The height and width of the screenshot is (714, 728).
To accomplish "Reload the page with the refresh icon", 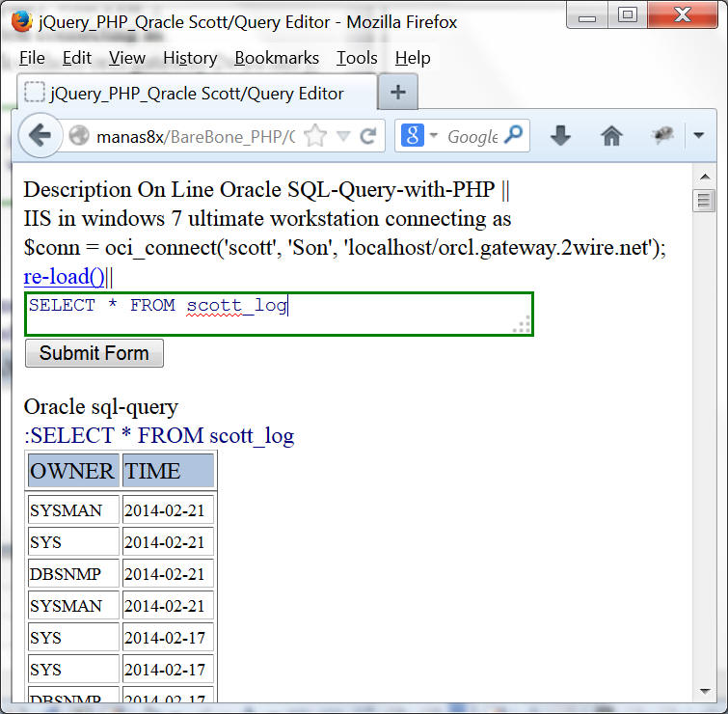I will [x=368, y=136].
